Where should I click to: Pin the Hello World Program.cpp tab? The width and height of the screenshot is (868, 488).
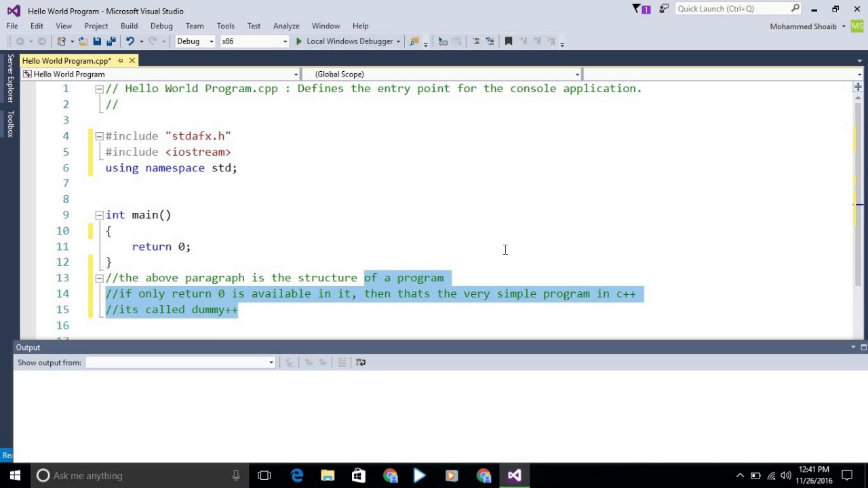click(x=120, y=61)
